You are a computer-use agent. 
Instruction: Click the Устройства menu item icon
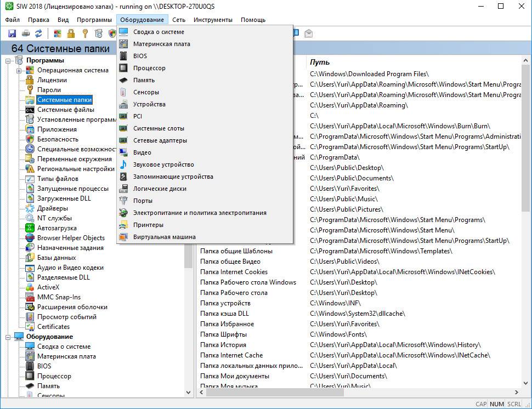point(123,104)
